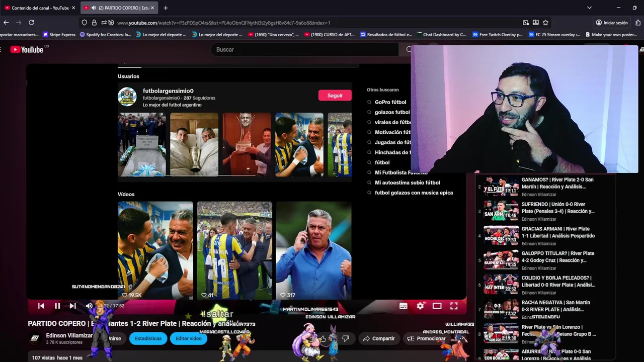This screenshot has width=644, height=362.
Task: Open the video thumbnail with 317 likes
Action: [313, 250]
